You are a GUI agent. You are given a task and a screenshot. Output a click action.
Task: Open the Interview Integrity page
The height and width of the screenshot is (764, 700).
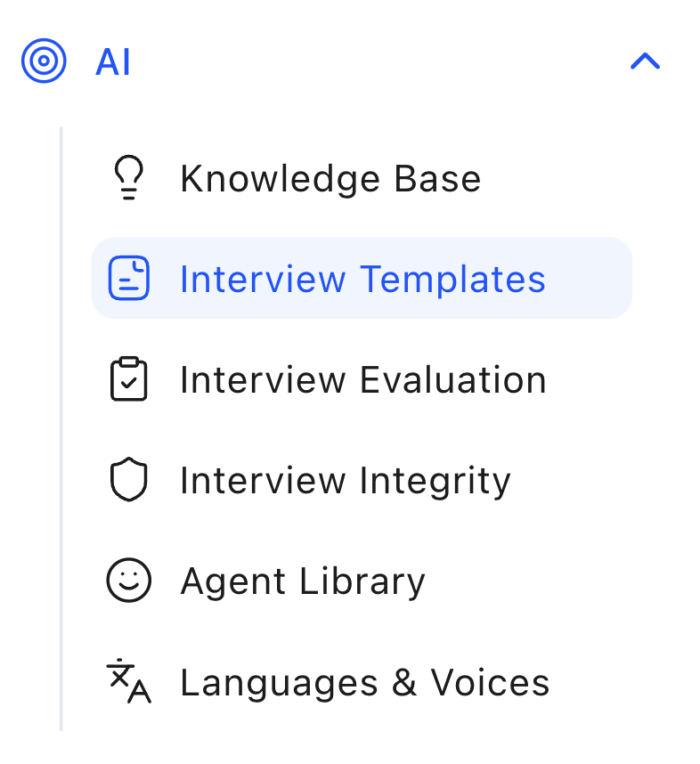click(x=345, y=481)
